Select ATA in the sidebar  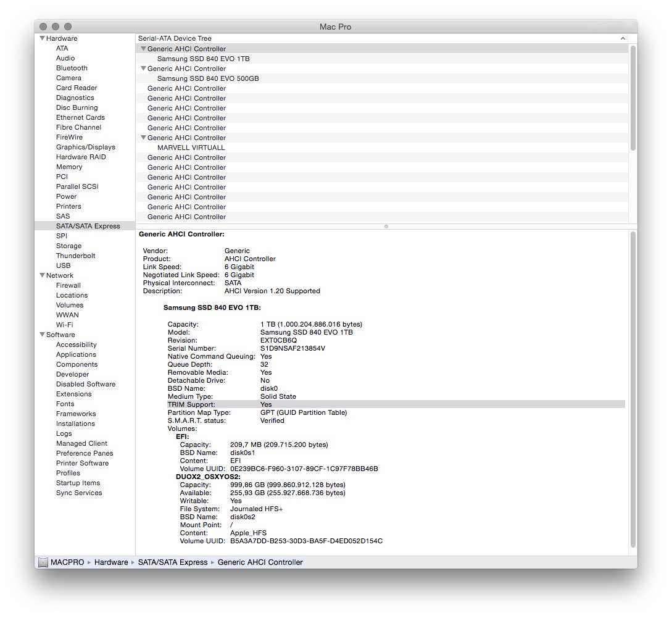pyautogui.click(x=62, y=48)
